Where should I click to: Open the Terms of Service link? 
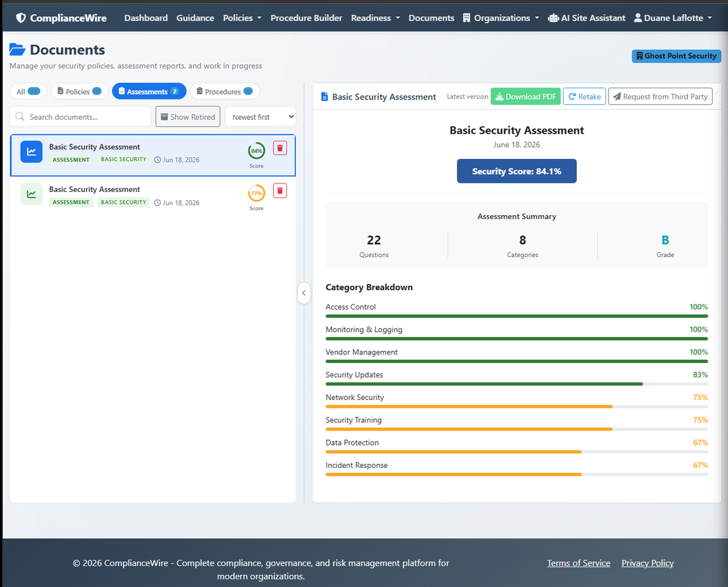pyautogui.click(x=578, y=562)
